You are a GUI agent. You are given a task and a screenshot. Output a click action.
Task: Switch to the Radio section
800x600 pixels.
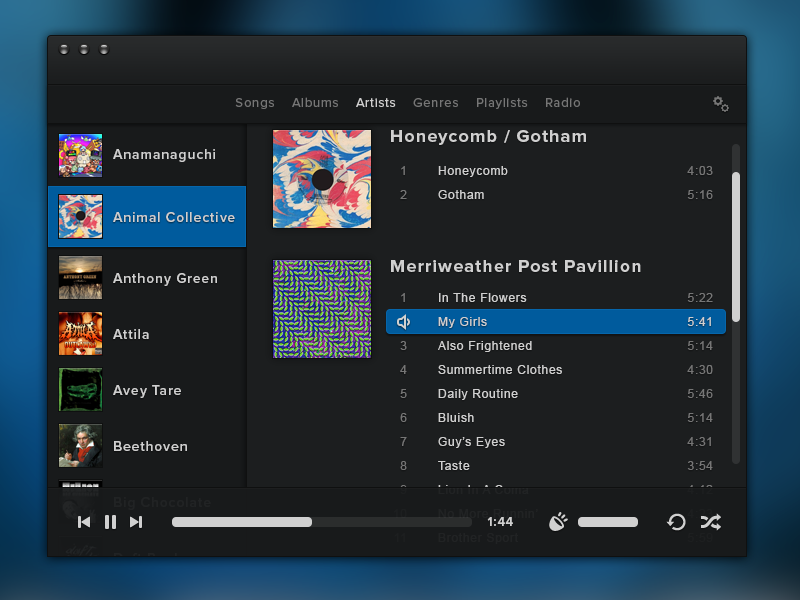(x=562, y=103)
